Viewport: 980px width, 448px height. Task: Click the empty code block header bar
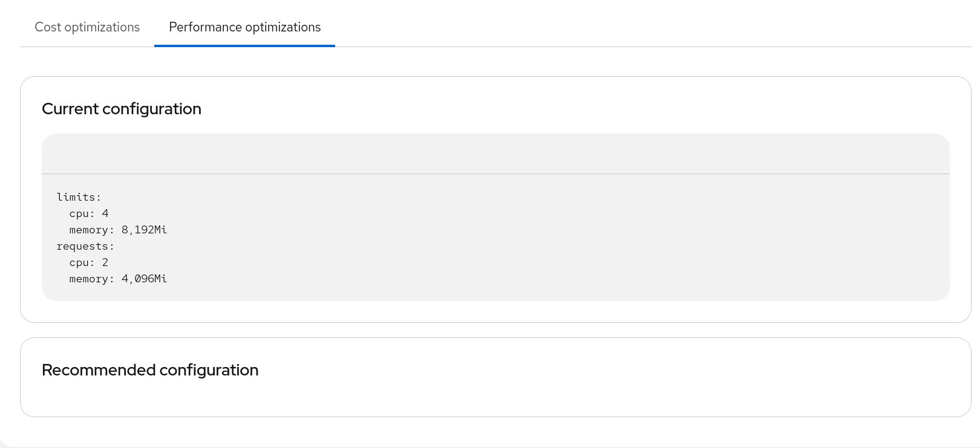click(495, 154)
